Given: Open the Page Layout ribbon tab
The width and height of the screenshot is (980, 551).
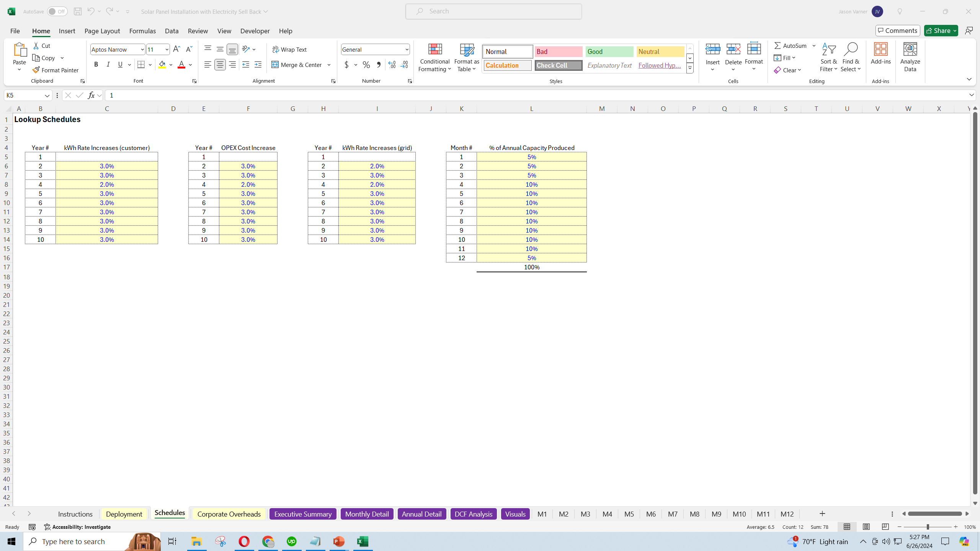Looking at the screenshot, I should pos(102,31).
